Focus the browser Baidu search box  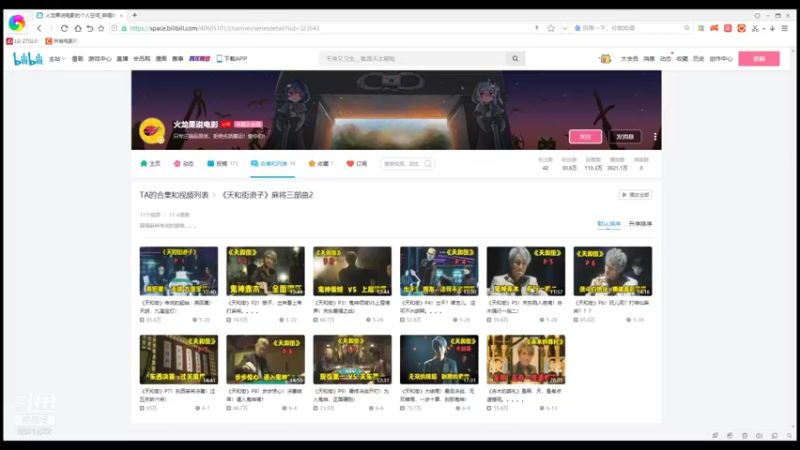629,29
